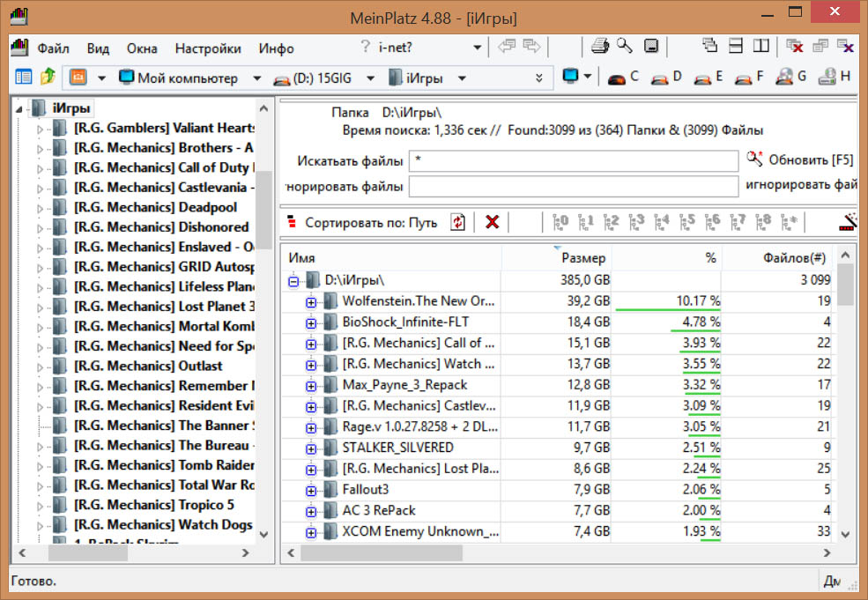Screen dimensions: 868x600
Task: Select the STALKER_SILVERED row
Action: 559,448
